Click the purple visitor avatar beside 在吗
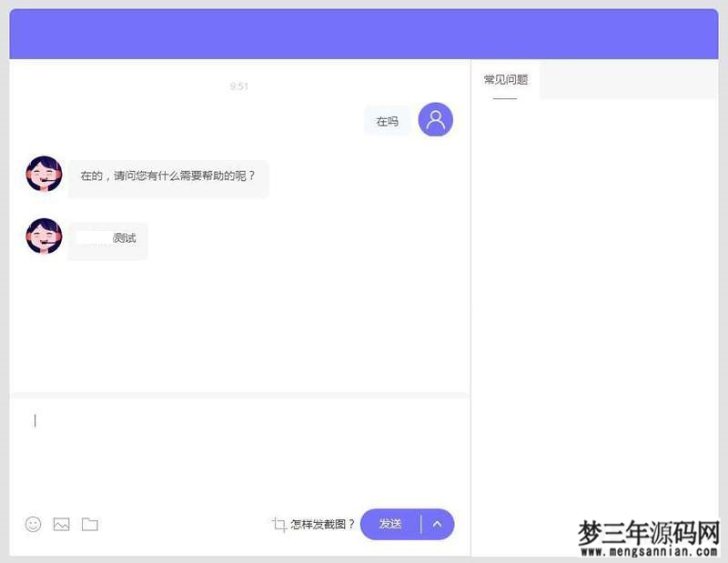This screenshot has width=728, height=563. [x=434, y=119]
